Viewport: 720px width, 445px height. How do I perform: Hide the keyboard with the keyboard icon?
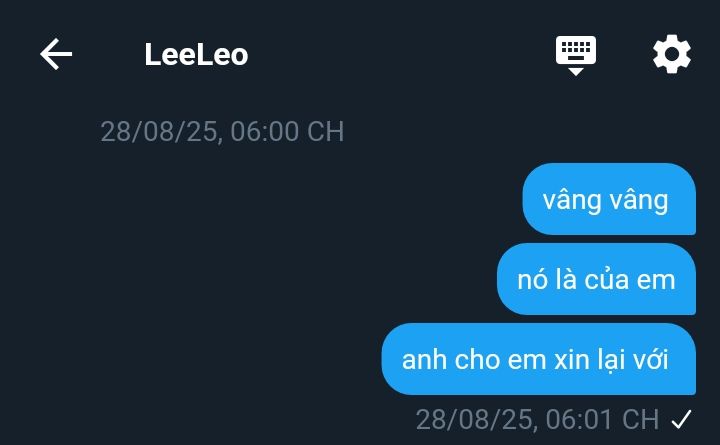tap(576, 55)
